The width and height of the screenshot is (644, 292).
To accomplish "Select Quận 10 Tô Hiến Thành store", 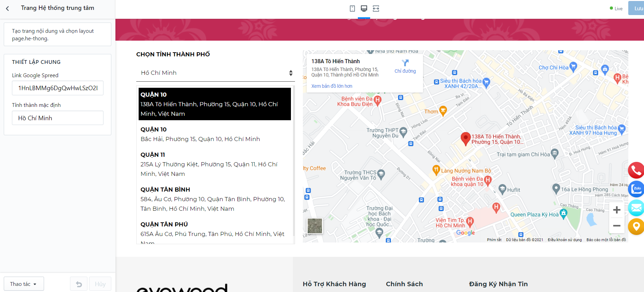I will 215,104.
